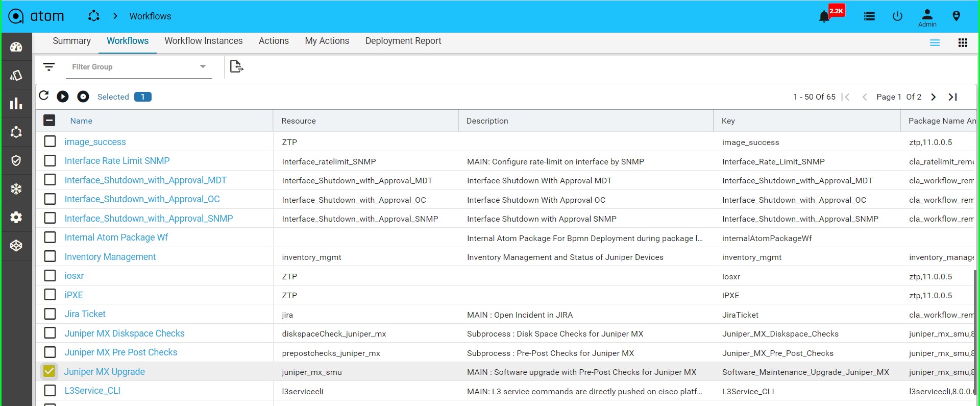Click the location pin icon
Viewport: 980px width, 406px height.
pos(957,16)
